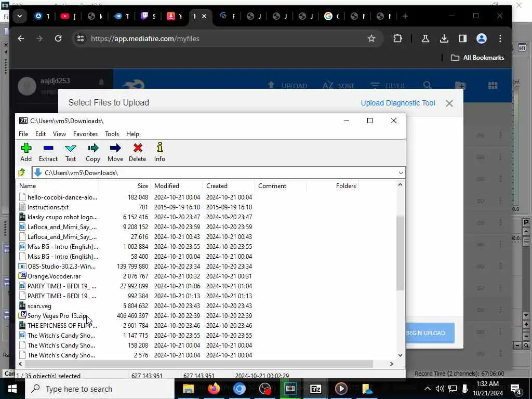Open the Help menu in 7-Zip

point(132,134)
